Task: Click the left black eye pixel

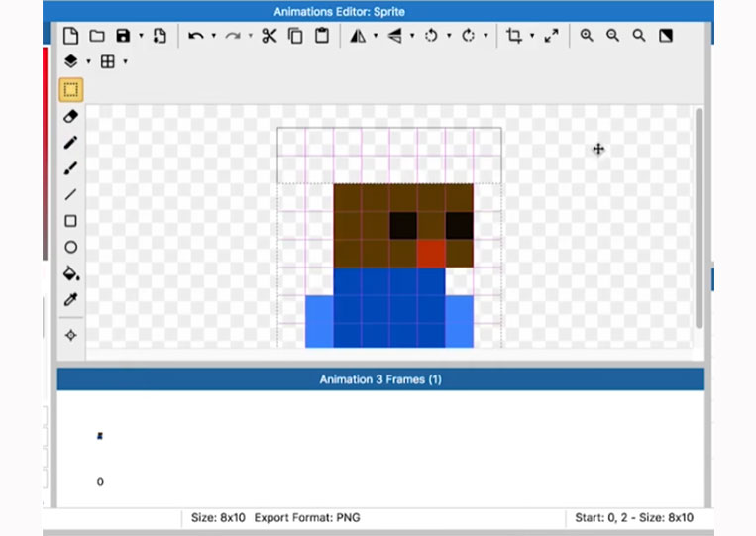Action: [403, 226]
